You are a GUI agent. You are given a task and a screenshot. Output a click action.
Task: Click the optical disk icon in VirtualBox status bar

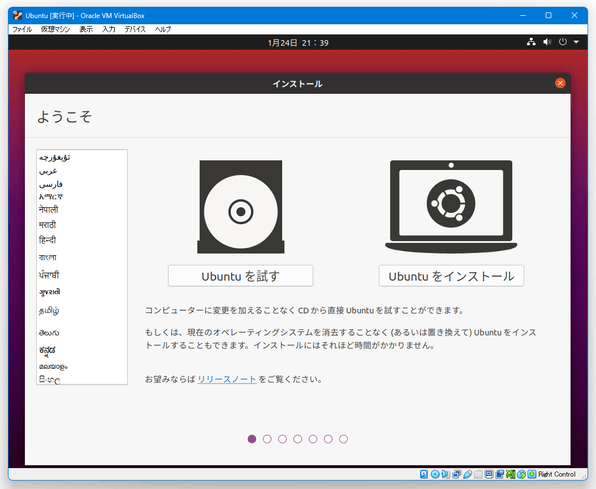coord(435,474)
